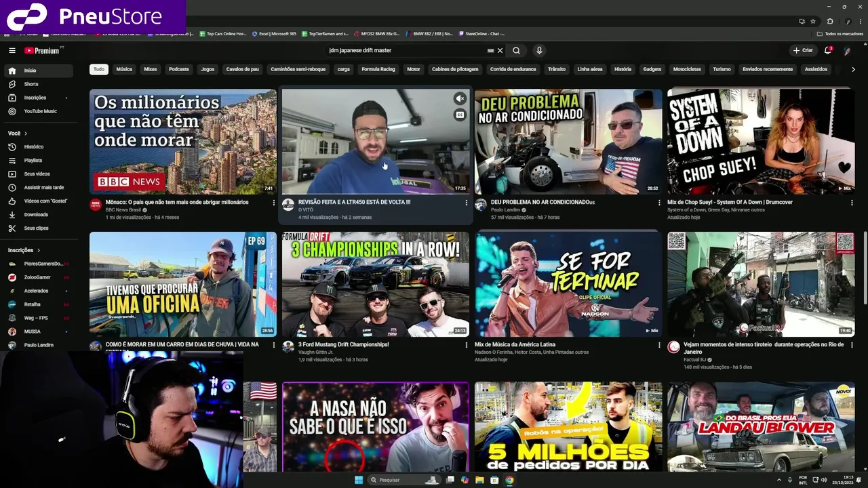Open the YouTube hamburger guide menu
The image size is (868, 488).
(x=12, y=51)
